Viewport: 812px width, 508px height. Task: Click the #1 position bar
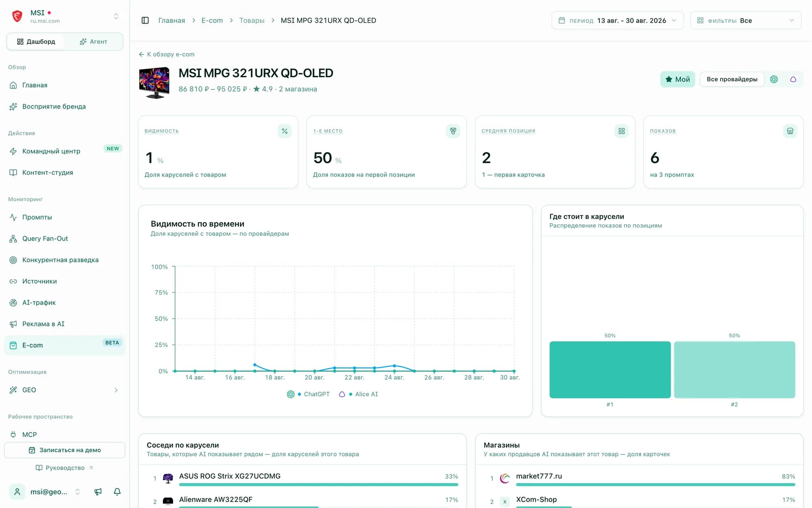click(x=610, y=370)
